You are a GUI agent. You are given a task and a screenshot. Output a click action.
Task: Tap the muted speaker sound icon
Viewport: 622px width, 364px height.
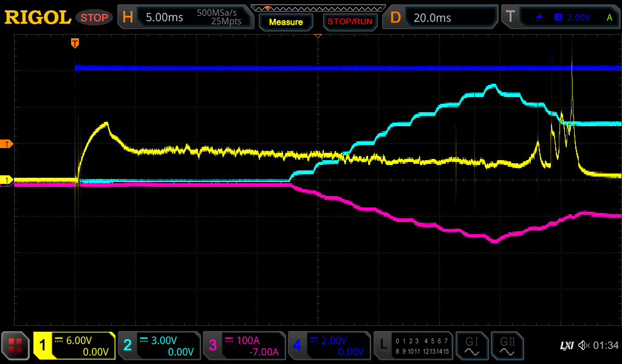(584, 346)
